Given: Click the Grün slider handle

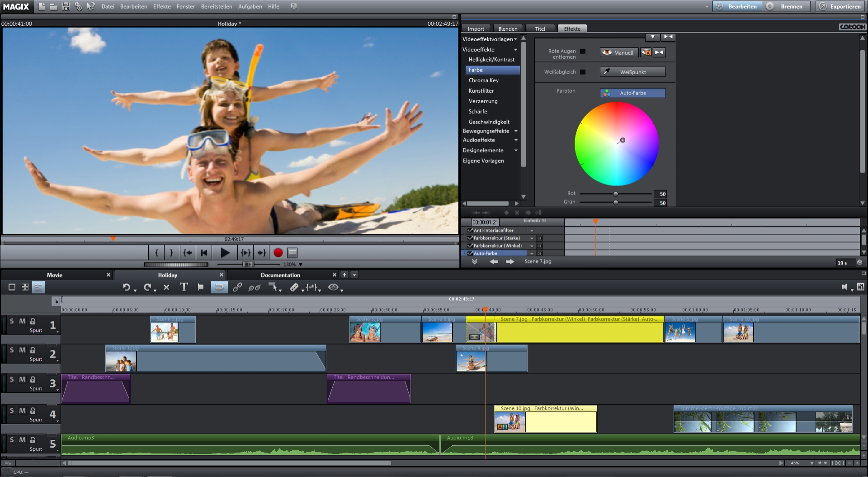Looking at the screenshot, I should click(616, 202).
